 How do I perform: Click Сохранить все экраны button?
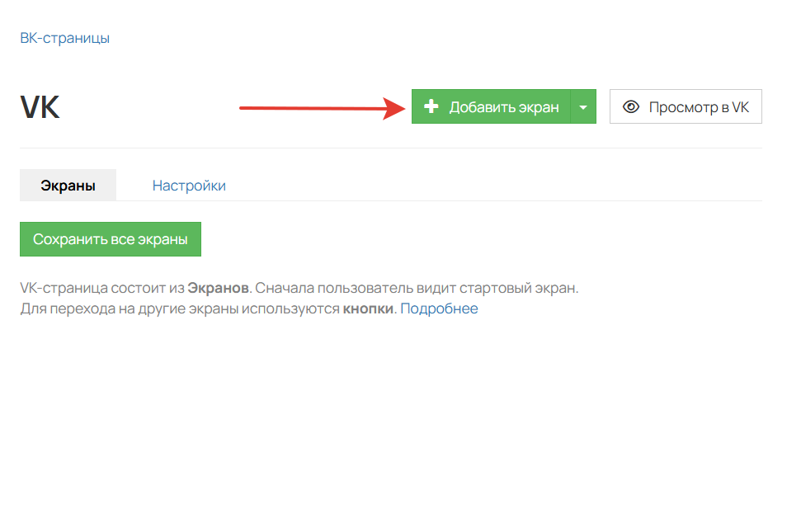pyautogui.click(x=111, y=239)
